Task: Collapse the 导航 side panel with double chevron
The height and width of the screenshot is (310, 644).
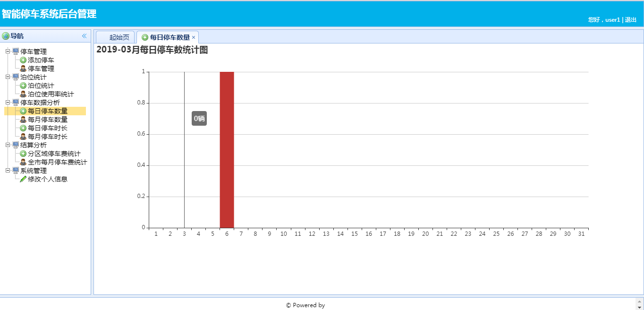Action: [x=84, y=36]
